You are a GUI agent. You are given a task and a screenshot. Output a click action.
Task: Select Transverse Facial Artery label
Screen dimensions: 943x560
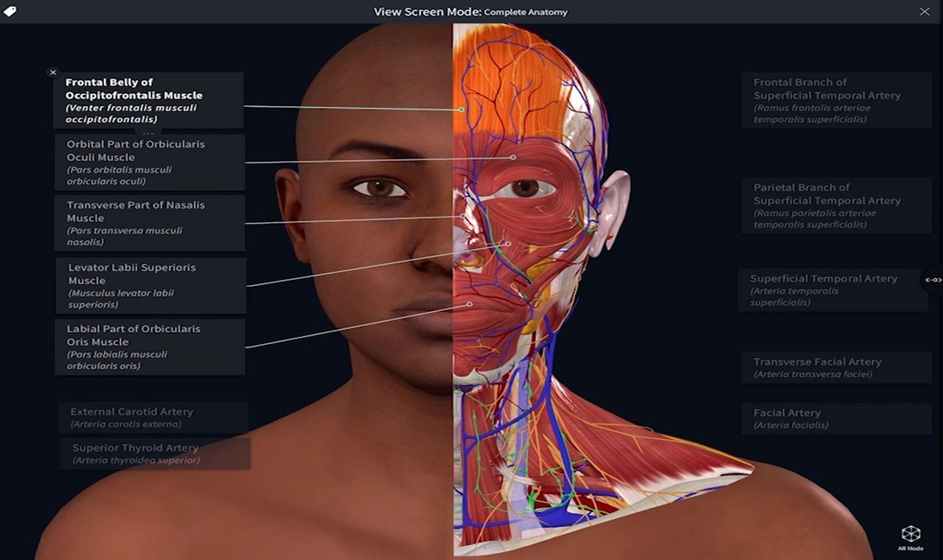pyautogui.click(x=836, y=368)
